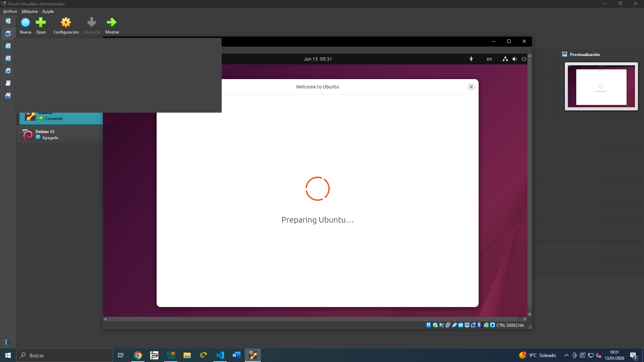This screenshot has width=644, height=362.
Task: Open Google Chrome from the taskbar
Action: (138, 355)
